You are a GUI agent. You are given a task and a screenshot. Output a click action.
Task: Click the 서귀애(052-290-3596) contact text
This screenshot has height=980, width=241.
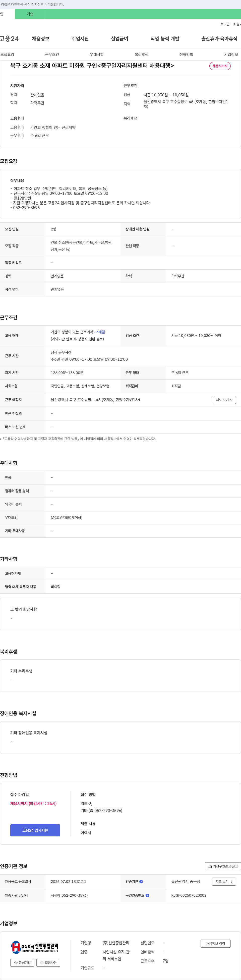pyautogui.click(x=69, y=895)
